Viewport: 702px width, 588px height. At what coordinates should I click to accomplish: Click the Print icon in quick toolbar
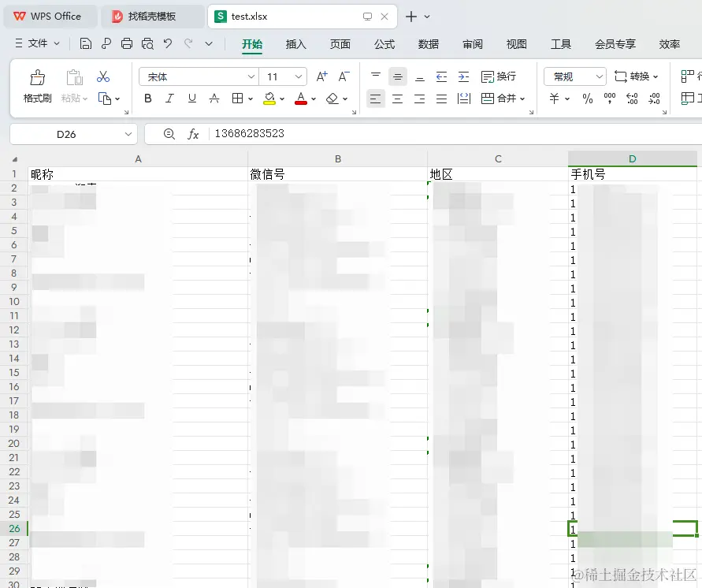coord(127,43)
